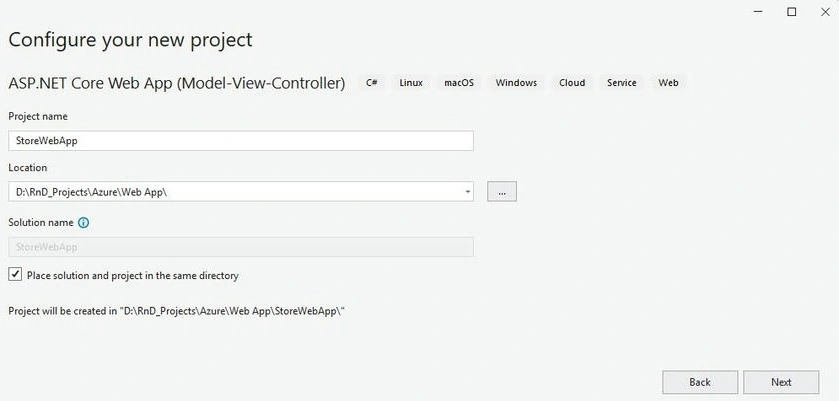
Task: Click the Cloud tag
Action: pyautogui.click(x=572, y=83)
